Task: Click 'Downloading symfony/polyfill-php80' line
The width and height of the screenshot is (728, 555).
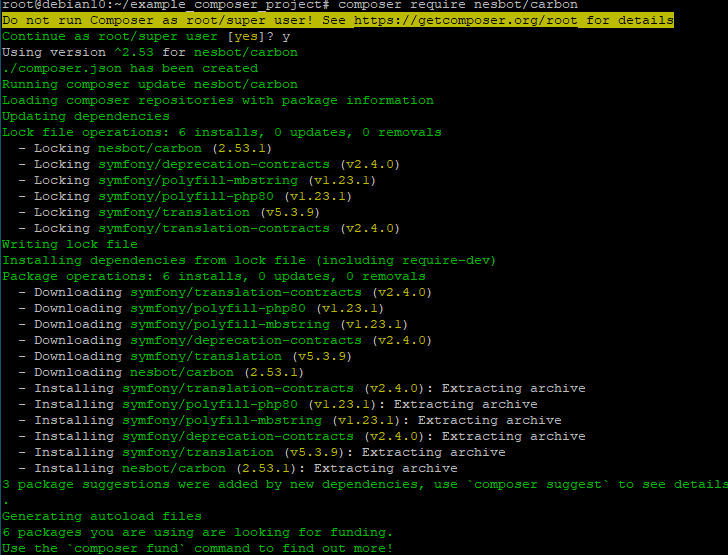Action: (x=202, y=309)
